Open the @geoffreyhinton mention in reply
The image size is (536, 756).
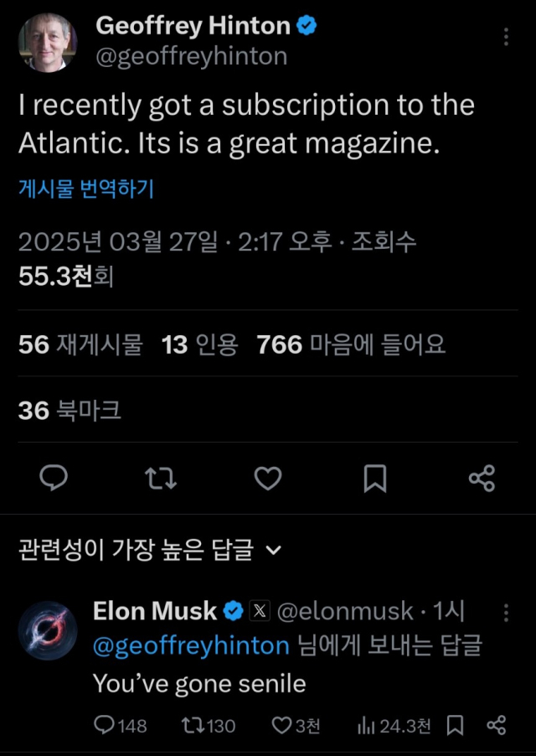pos(192,646)
